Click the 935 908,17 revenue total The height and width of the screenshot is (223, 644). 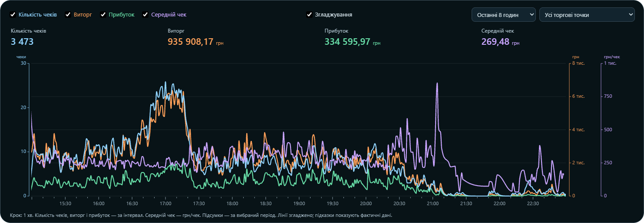pos(191,42)
